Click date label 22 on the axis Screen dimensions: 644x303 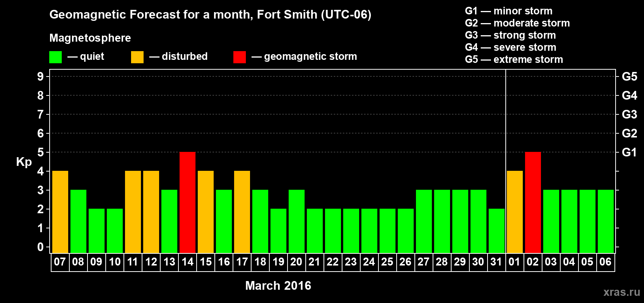pos(333,262)
